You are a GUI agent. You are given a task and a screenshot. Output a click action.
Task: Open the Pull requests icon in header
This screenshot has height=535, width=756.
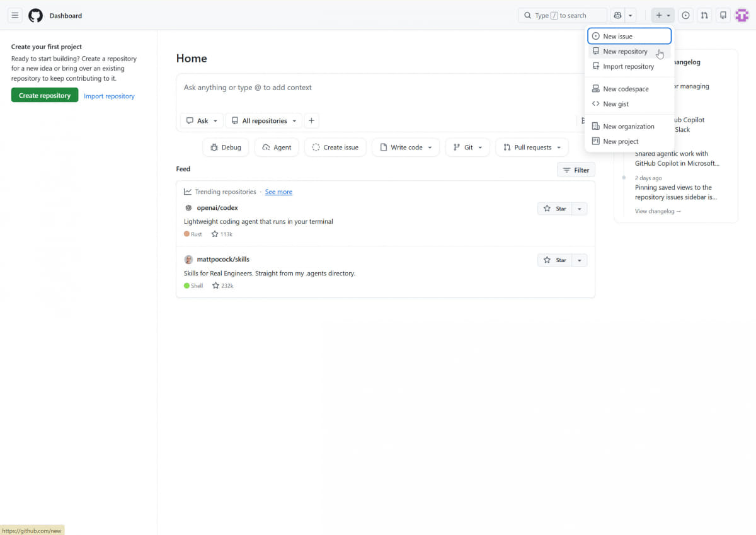point(704,15)
